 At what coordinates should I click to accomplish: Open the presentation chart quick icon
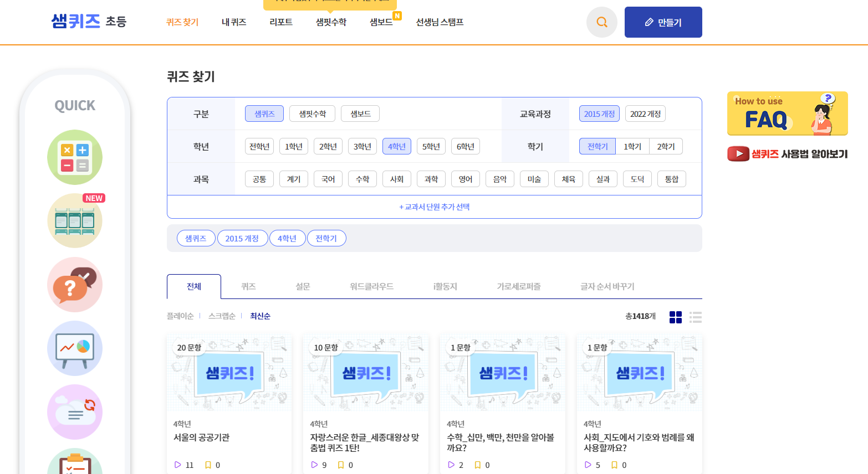coord(75,348)
